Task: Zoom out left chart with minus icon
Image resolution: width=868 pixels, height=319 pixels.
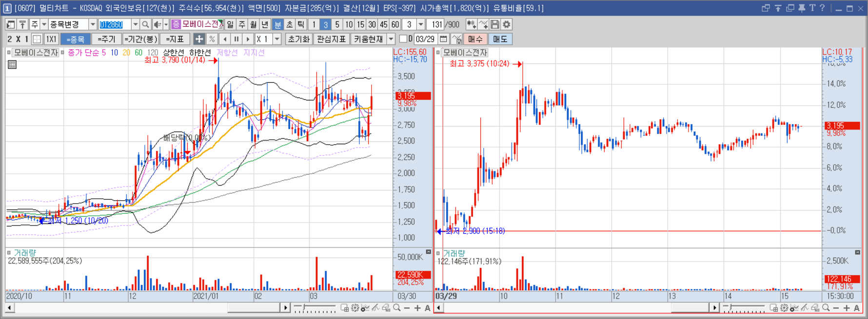Action: coord(407,308)
